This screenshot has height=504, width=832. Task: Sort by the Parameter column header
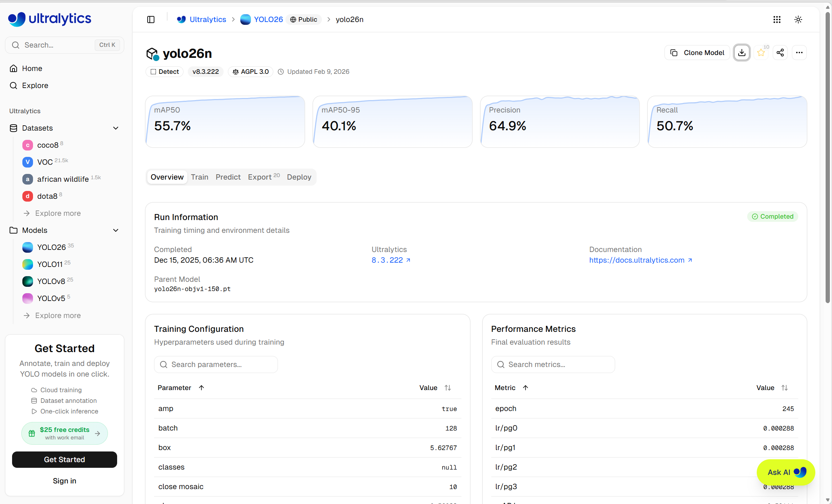181,388
